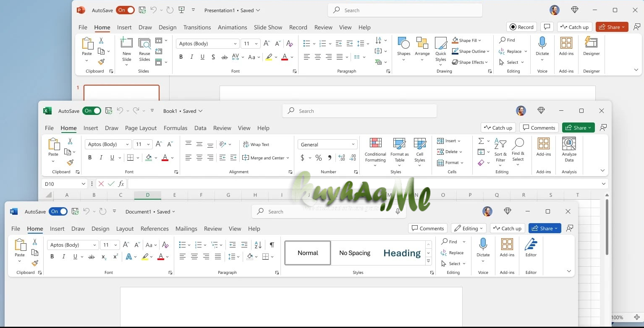This screenshot has height=328, width=644.
Task: Open Mailings tab in Word
Action: pos(186,229)
